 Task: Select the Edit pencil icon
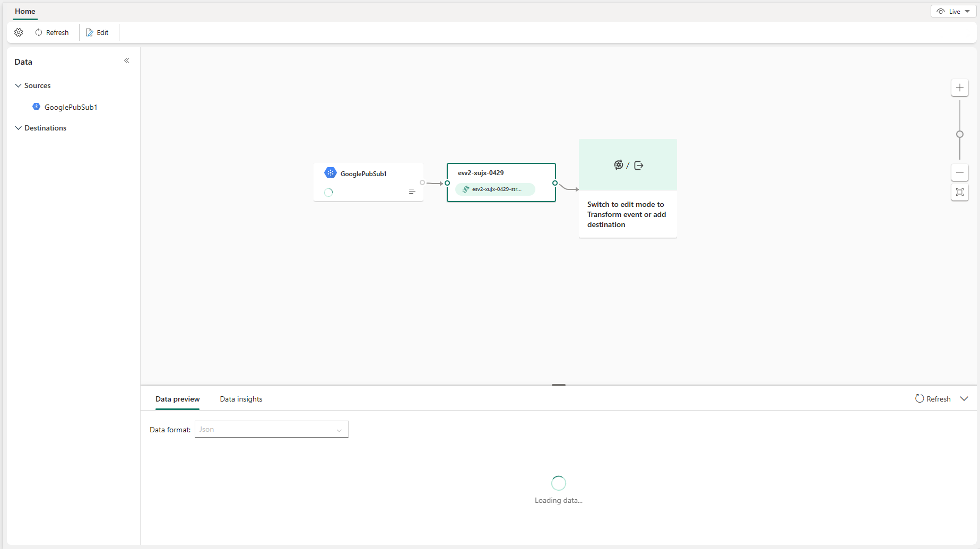(x=90, y=32)
